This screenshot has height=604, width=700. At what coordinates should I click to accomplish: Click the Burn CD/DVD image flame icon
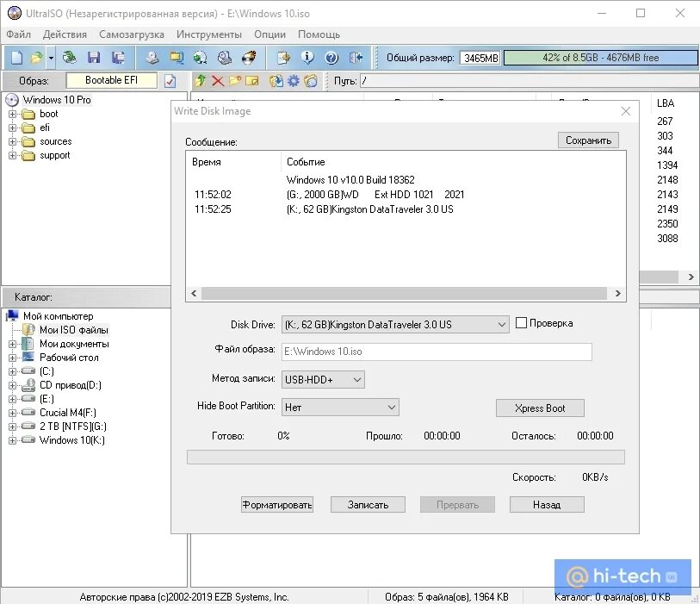tap(249, 58)
